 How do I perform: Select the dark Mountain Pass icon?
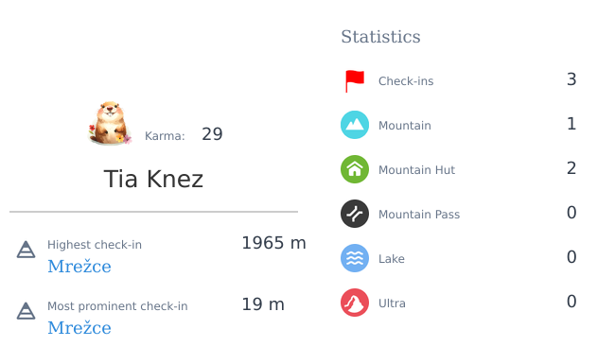point(355,214)
